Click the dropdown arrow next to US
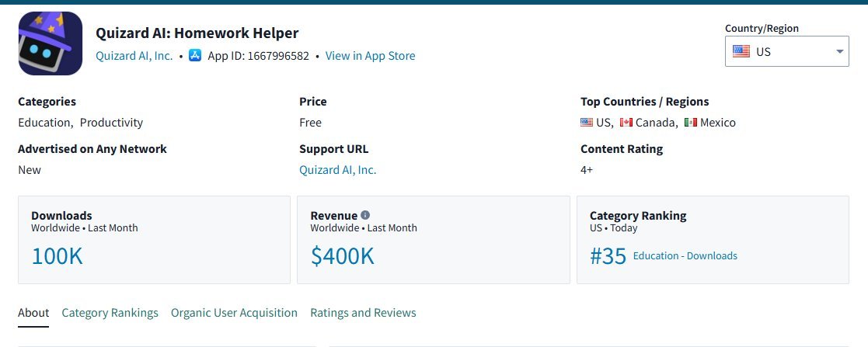 pos(839,51)
